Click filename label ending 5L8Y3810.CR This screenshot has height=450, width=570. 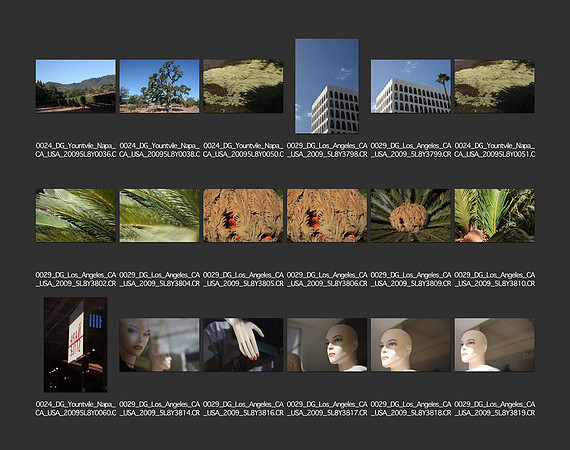(x=494, y=279)
